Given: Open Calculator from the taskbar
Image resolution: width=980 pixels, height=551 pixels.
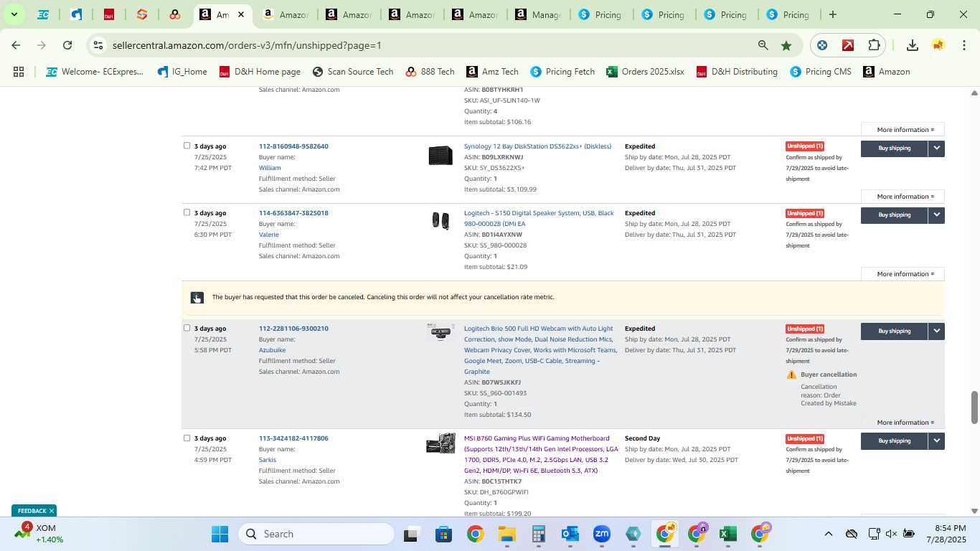Looking at the screenshot, I should pos(539,534).
